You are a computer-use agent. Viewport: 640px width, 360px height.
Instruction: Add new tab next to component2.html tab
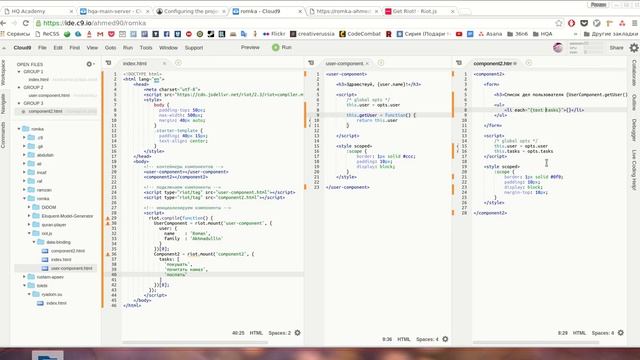tap(529, 63)
